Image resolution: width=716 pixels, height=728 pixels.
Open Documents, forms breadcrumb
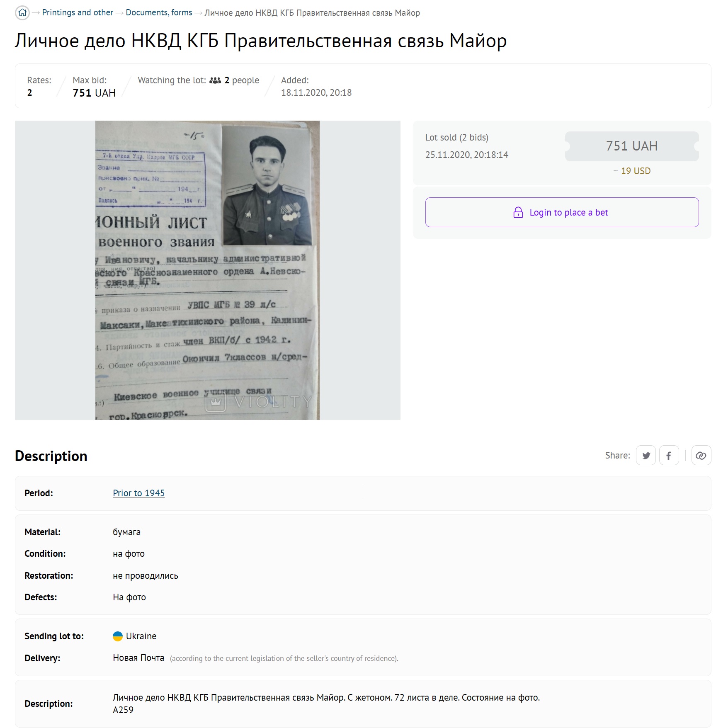point(159,13)
